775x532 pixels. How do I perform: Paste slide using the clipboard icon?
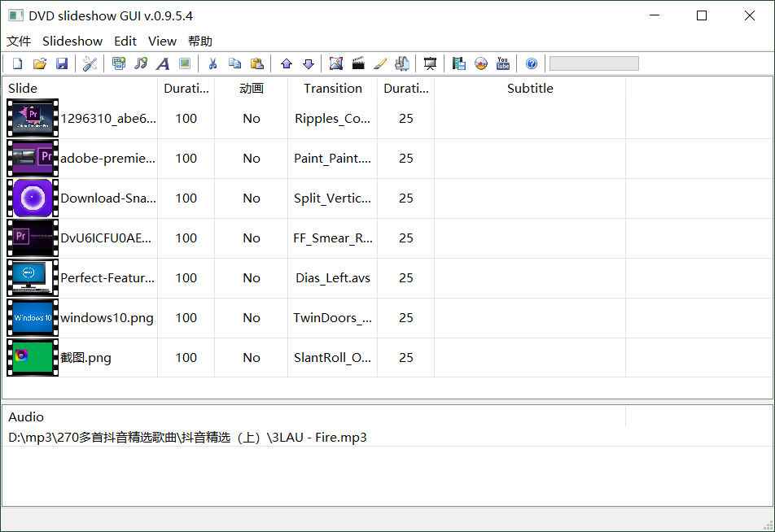(257, 63)
